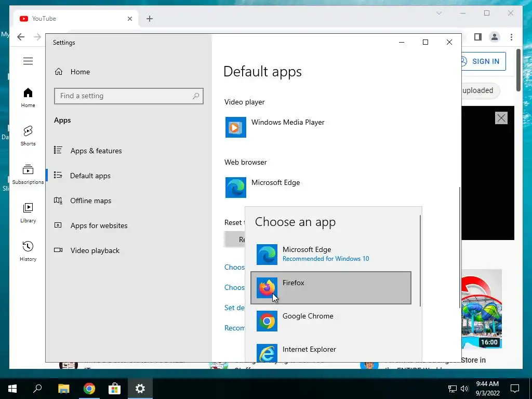Open the notification center

(515, 389)
